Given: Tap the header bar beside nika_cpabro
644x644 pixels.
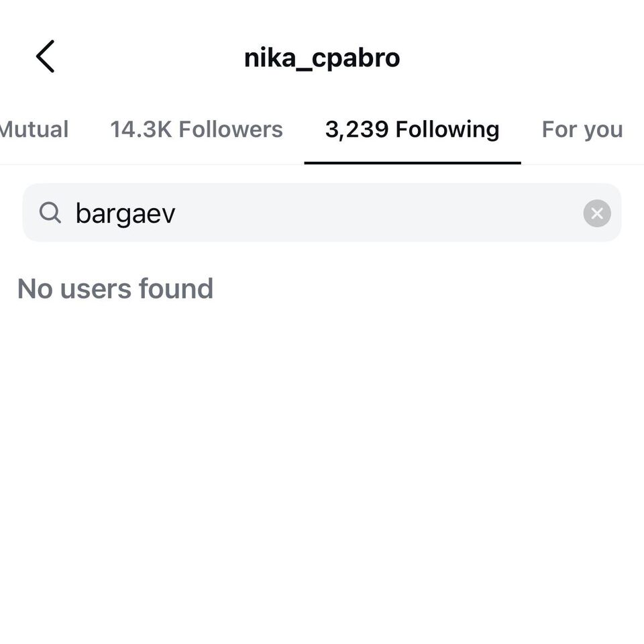Looking at the screenshot, I should [513, 58].
